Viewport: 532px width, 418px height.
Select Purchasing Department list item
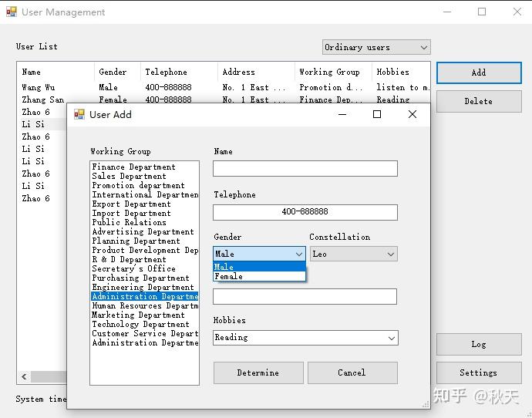click(144, 278)
